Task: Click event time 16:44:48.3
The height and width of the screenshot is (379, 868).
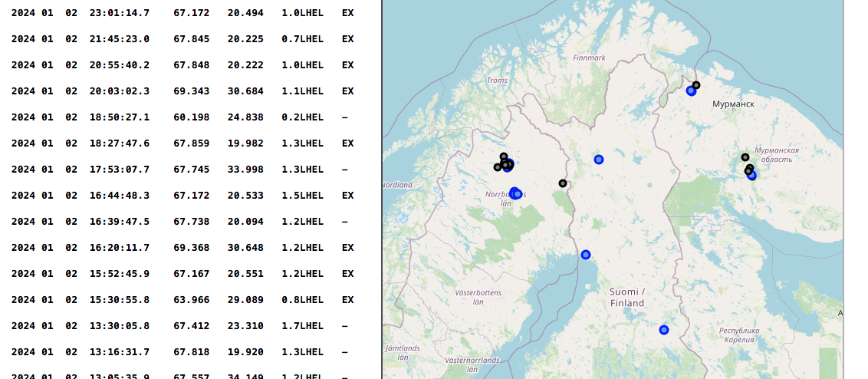Action: pos(119,196)
